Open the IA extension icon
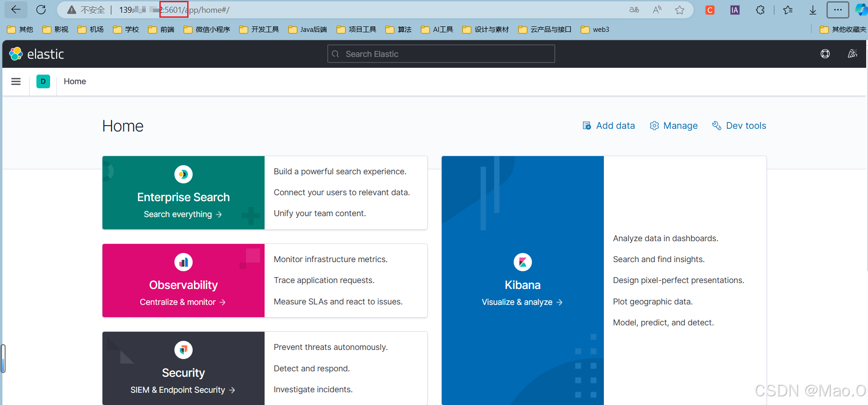Image resolution: width=868 pixels, height=405 pixels. click(x=735, y=10)
